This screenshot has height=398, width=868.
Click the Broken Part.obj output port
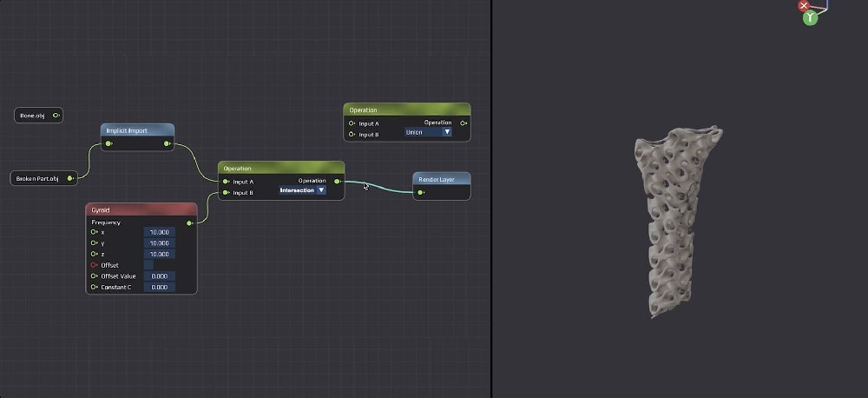coord(71,178)
